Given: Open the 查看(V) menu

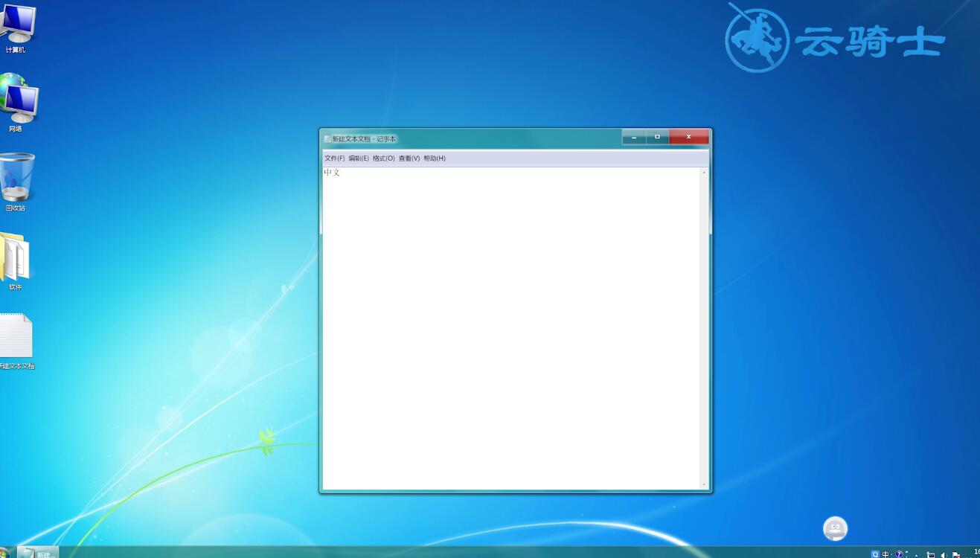Looking at the screenshot, I should coord(409,158).
